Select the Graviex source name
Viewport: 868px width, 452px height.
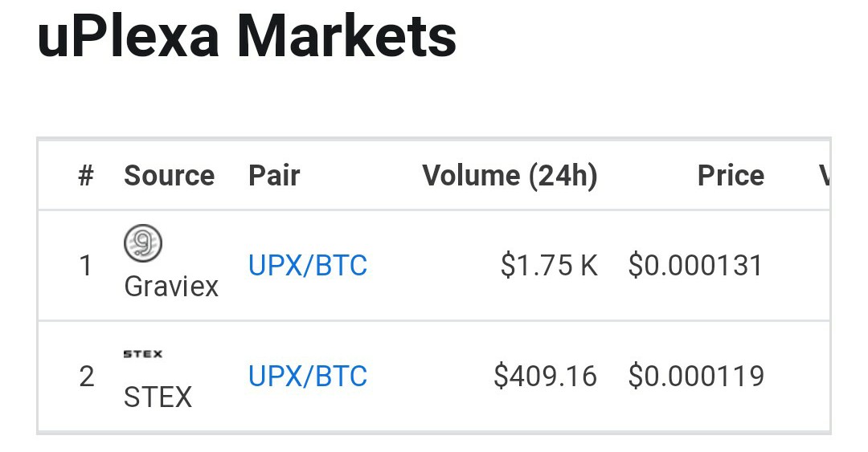[x=171, y=287]
